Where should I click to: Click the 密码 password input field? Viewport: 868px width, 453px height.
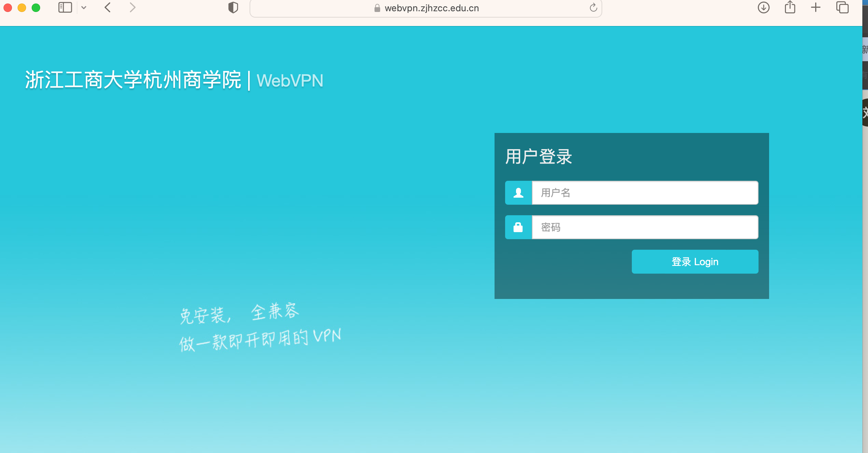coord(645,227)
